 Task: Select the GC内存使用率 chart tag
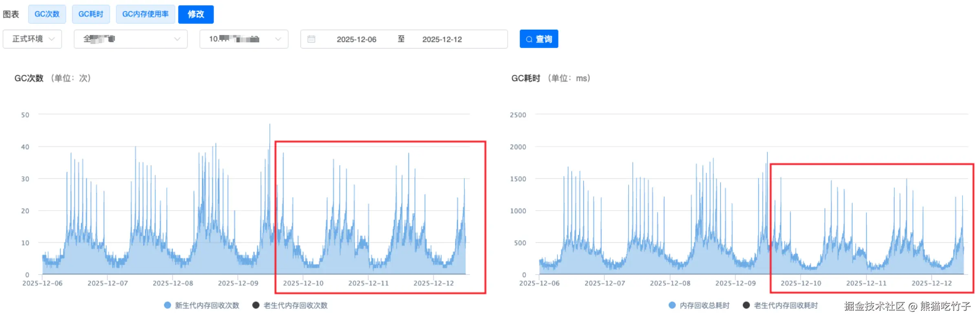coord(146,14)
